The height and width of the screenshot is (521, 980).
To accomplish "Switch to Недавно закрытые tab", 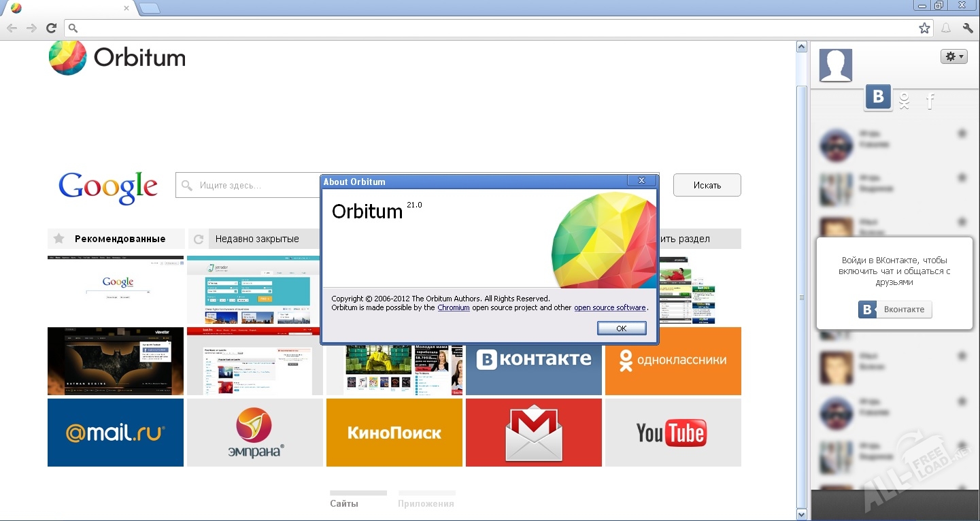I will click(256, 239).
